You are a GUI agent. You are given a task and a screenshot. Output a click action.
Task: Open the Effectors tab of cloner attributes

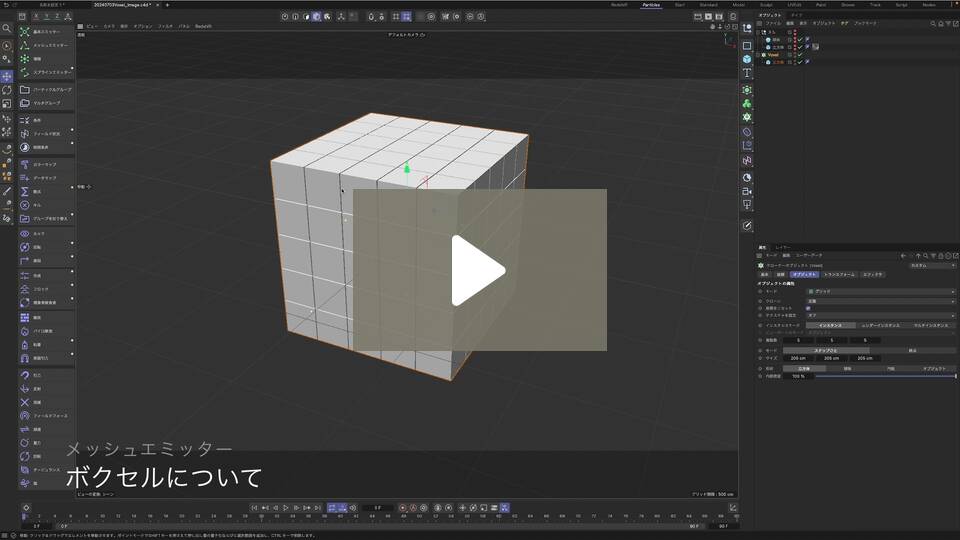(872, 275)
